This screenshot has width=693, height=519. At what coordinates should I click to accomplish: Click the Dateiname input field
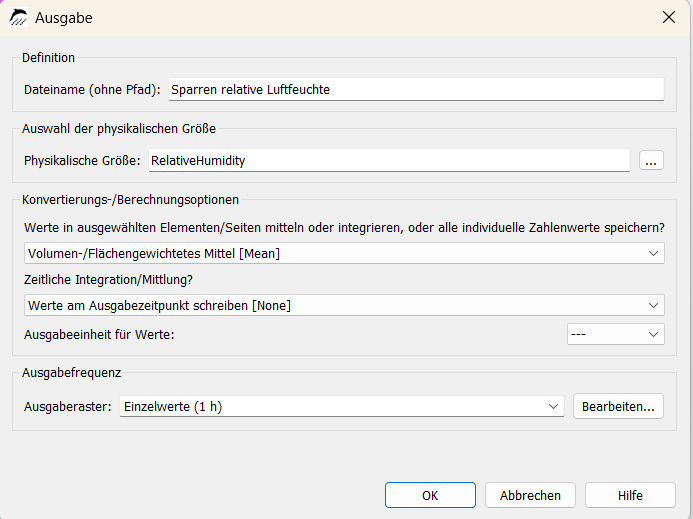[416, 89]
